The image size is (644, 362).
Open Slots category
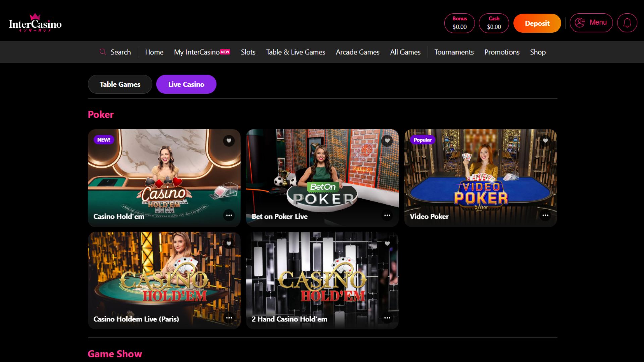(248, 52)
